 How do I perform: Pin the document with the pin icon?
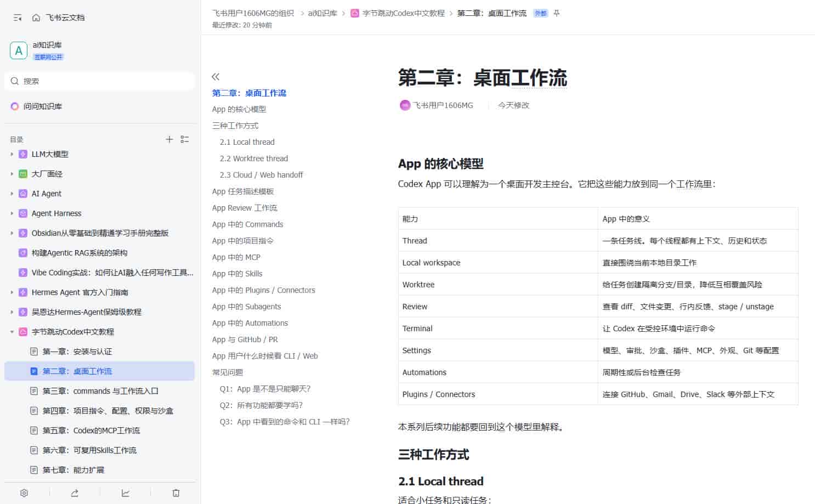tap(557, 13)
